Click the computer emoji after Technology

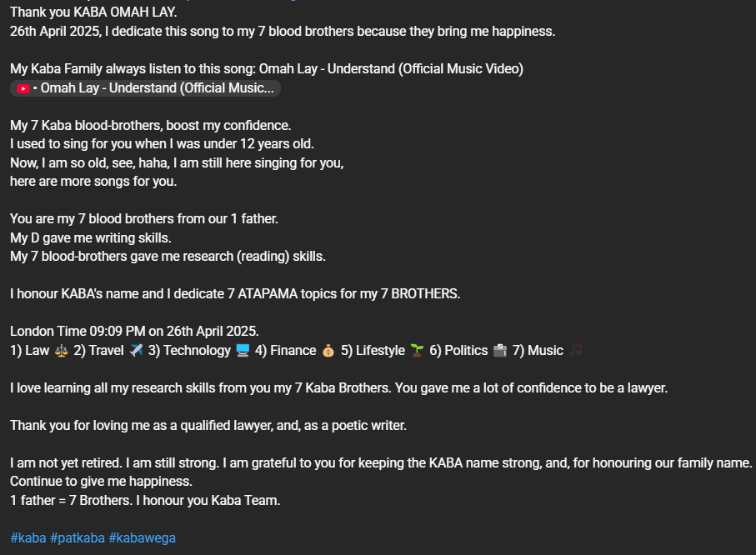pos(243,351)
